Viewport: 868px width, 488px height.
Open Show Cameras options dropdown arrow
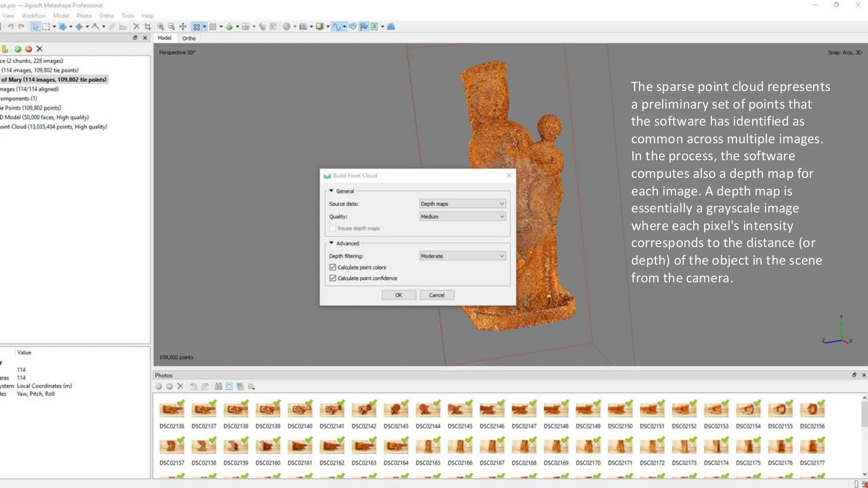coord(344,27)
